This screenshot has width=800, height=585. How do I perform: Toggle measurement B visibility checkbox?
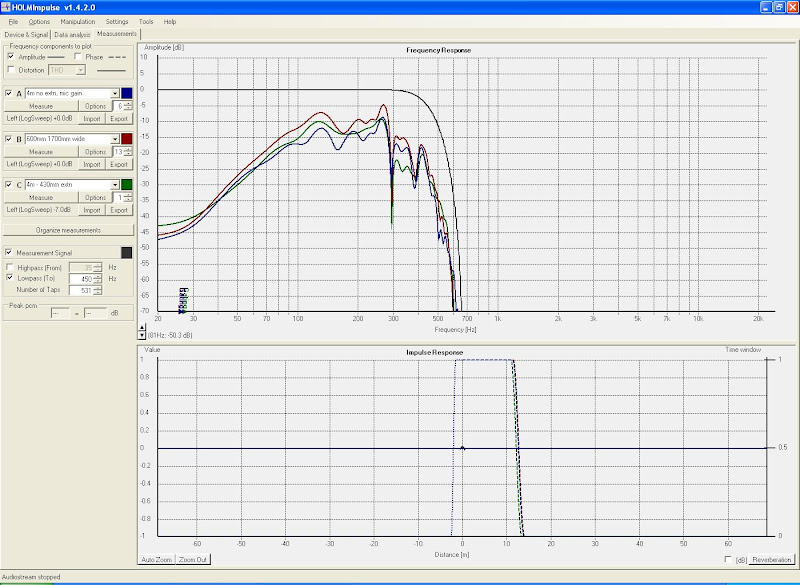point(9,139)
